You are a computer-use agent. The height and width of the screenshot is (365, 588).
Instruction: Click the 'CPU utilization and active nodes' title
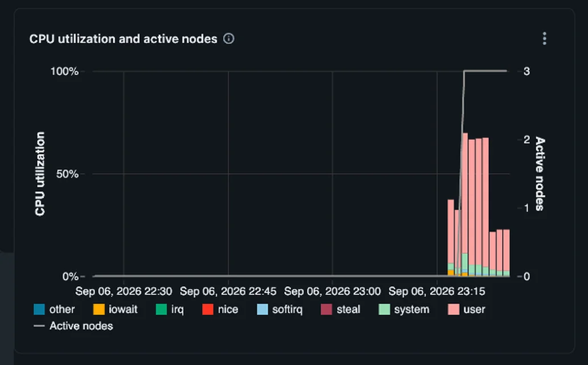[124, 39]
